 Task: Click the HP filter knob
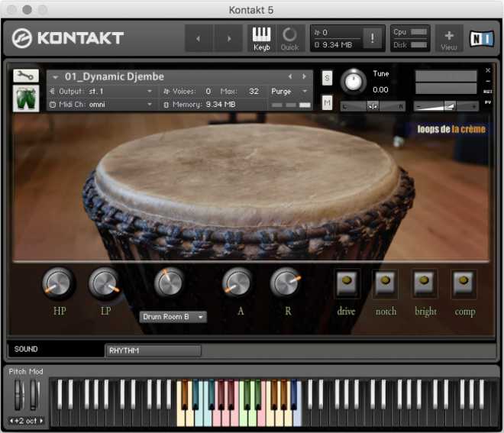tap(58, 283)
